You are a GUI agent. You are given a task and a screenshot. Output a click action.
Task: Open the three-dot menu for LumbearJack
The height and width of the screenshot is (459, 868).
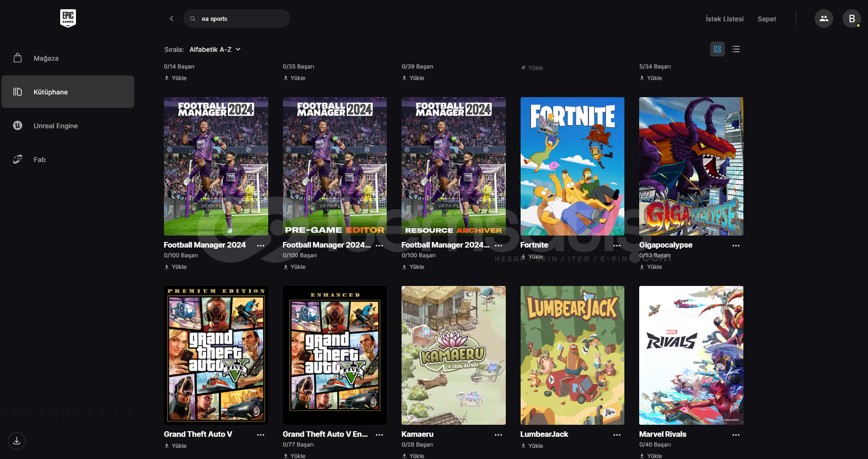click(617, 435)
